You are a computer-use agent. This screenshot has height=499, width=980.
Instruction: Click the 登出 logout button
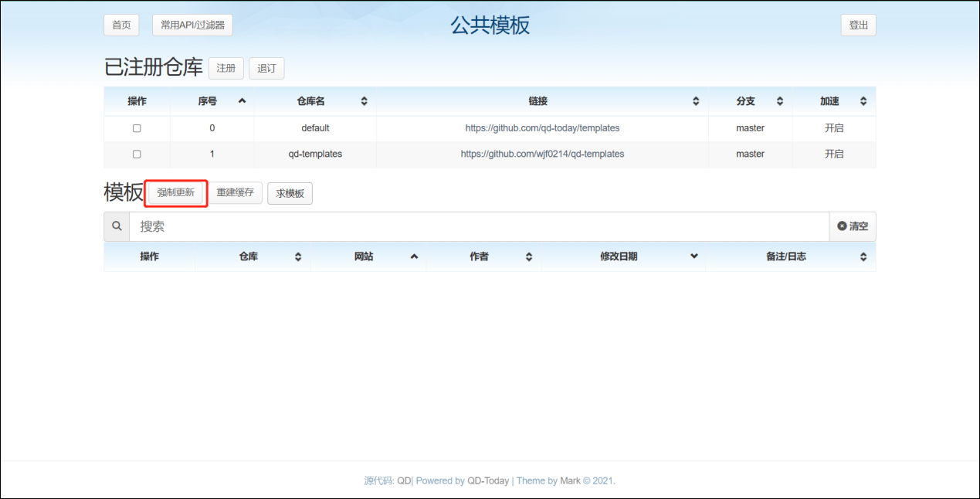point(858,25)
